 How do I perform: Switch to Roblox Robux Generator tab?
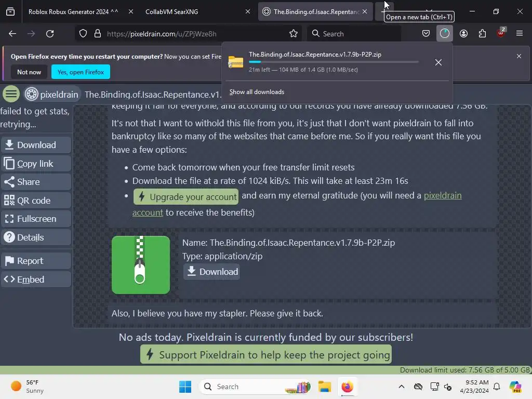click(73, 11)
